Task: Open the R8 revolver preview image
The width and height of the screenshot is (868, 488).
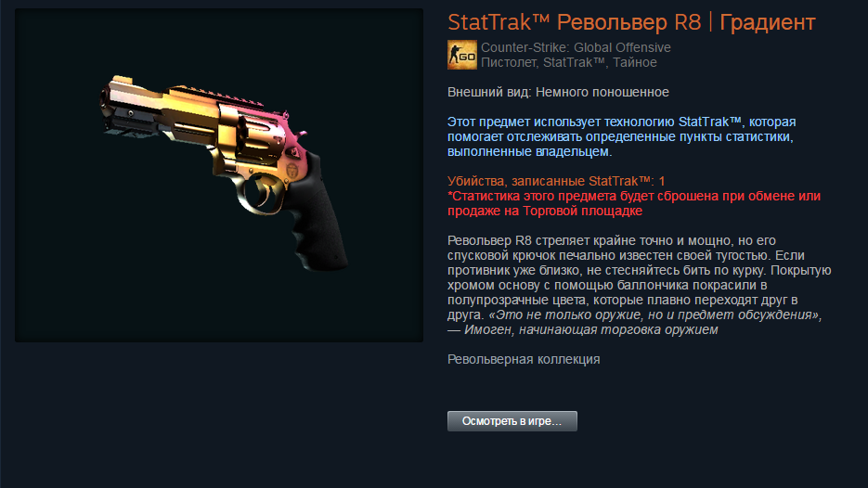Action: (219, 174)
